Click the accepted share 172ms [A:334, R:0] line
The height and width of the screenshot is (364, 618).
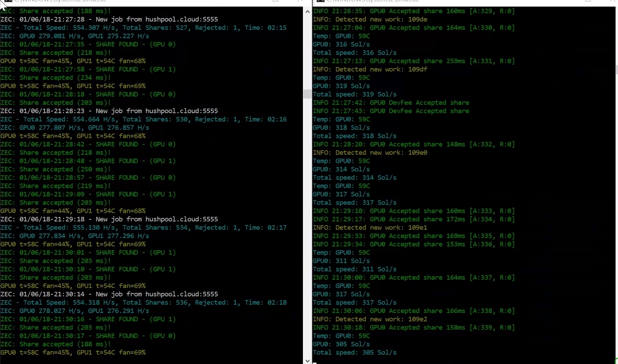tap(414, 219)
